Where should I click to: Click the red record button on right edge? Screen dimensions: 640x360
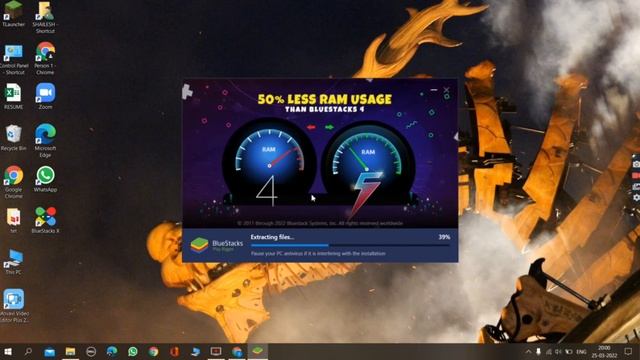click(x=636, y=175)
